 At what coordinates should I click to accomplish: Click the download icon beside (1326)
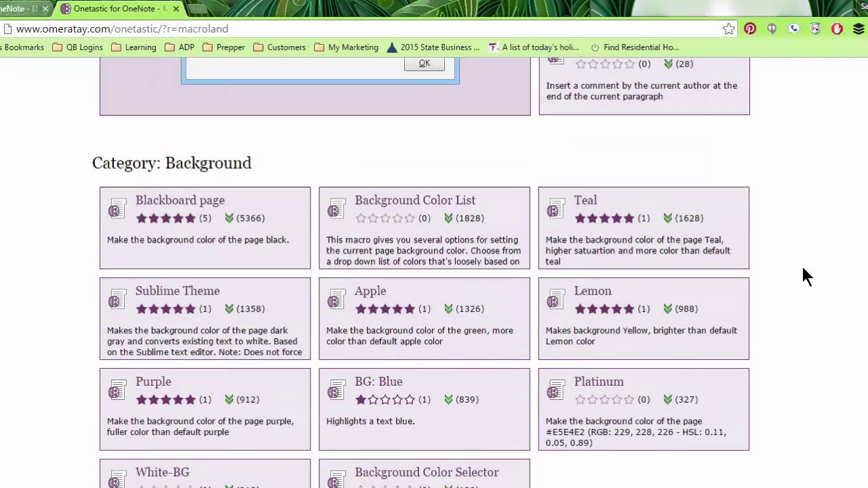pos(448,309)
